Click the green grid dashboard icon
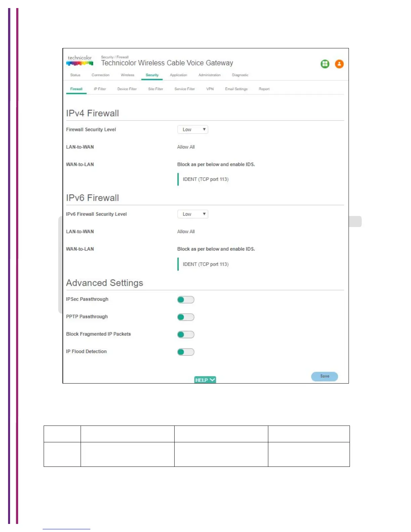 point(325,64)
